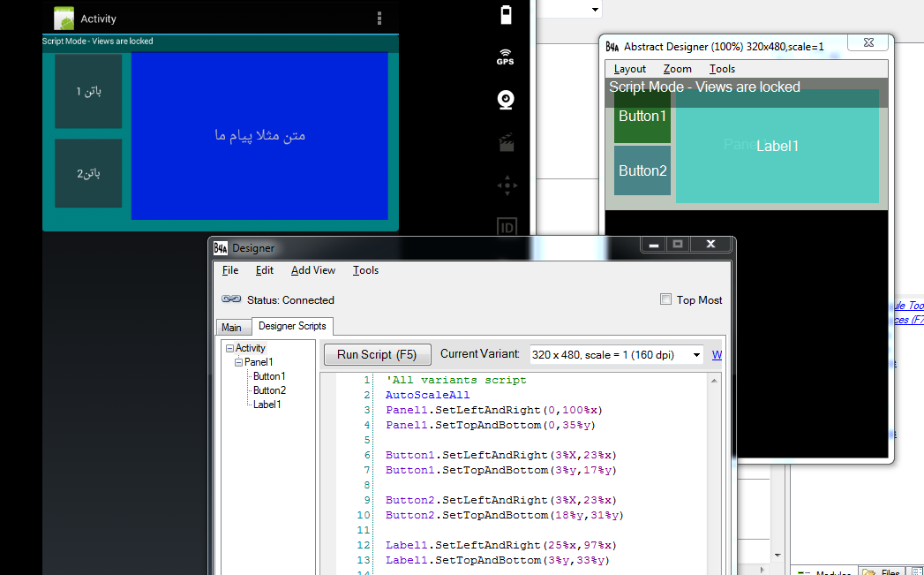Click the directional pad icon in emulator
This screenshot has height=575, width=924.
click(x=507, y=185)
